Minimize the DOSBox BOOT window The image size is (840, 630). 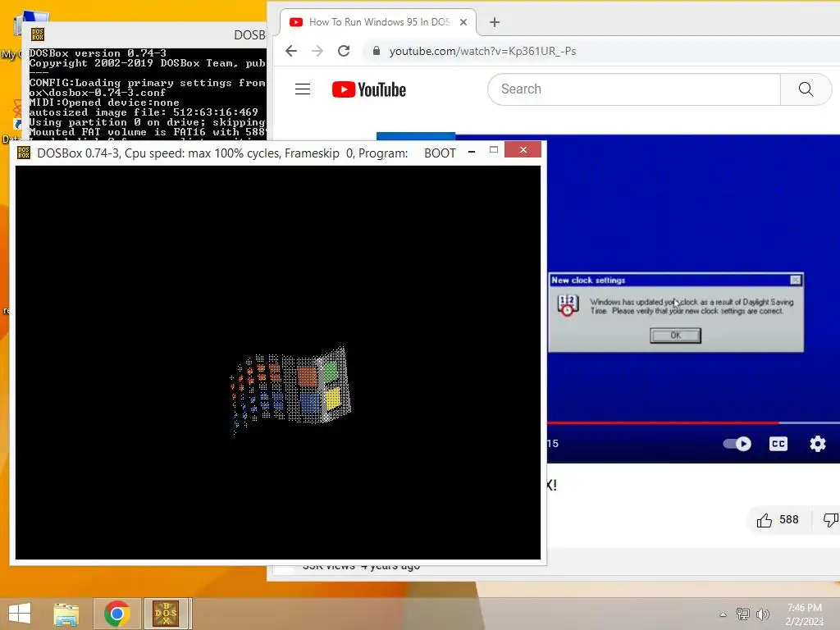tap(472, 152)
